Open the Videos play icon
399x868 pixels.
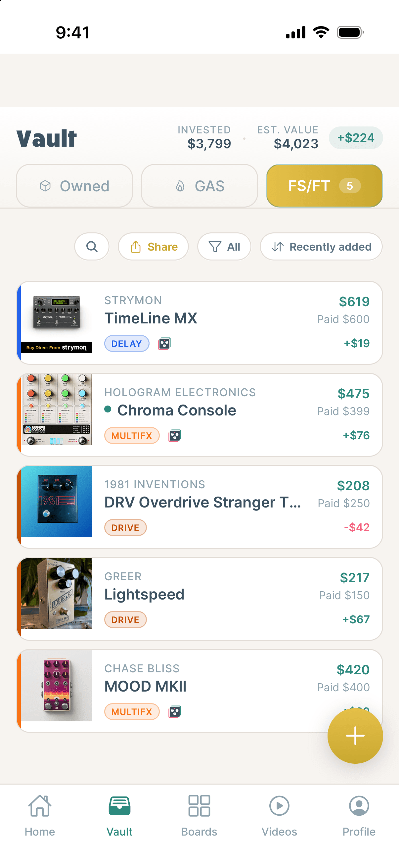tap(279, 806)
